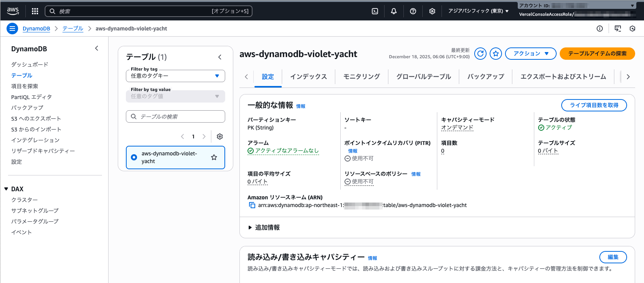Switch to the インデックス tab
644x283 pixels.
coord(308,77)
